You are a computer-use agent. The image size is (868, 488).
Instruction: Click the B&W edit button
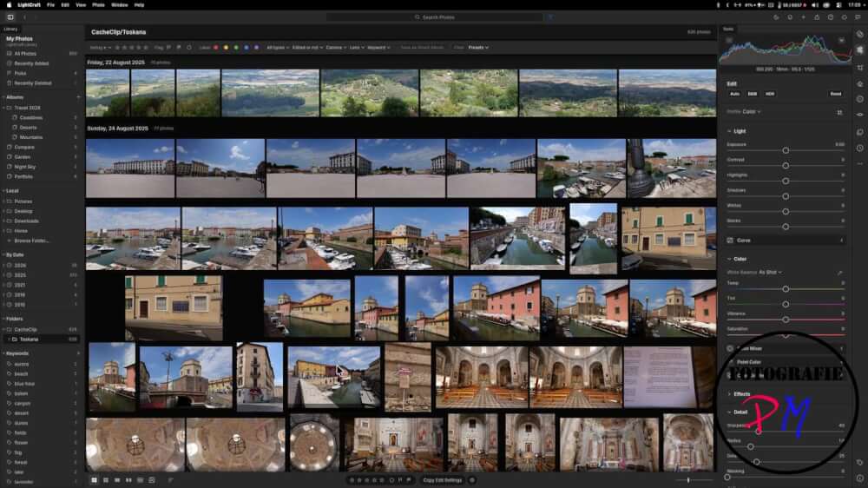click(753, 94)
